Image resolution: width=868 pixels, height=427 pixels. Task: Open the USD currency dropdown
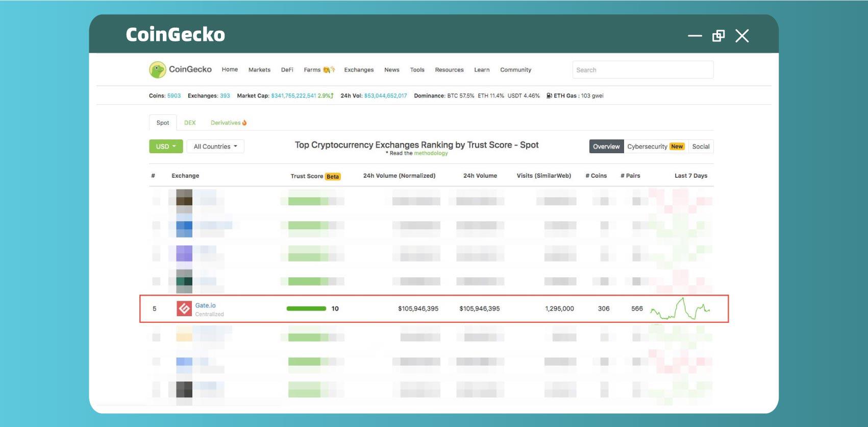tap(166, 147)
